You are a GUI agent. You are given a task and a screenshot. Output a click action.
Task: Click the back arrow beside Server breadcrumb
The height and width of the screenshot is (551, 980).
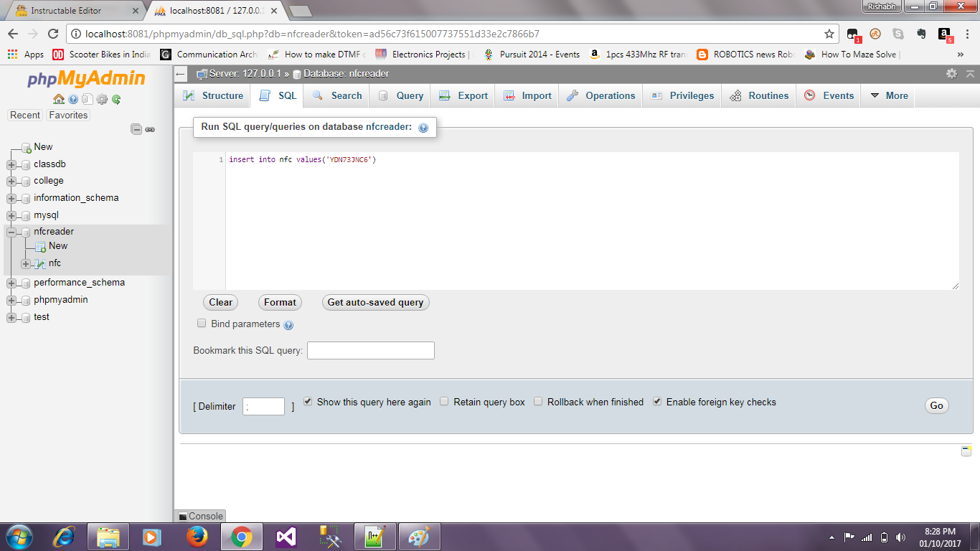coord(181,74)
